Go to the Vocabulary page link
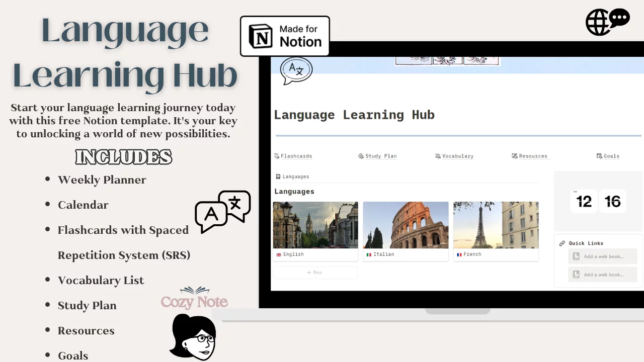 pos(457,156)
